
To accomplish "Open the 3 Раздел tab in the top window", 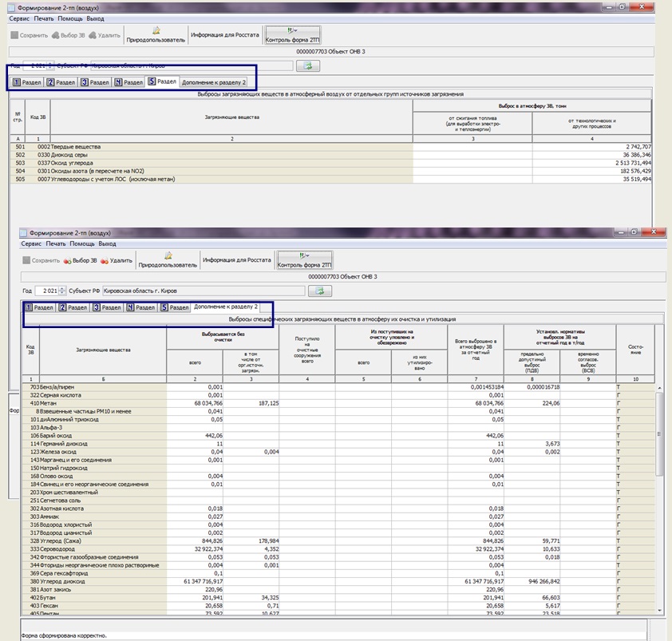I will point(95,82).
